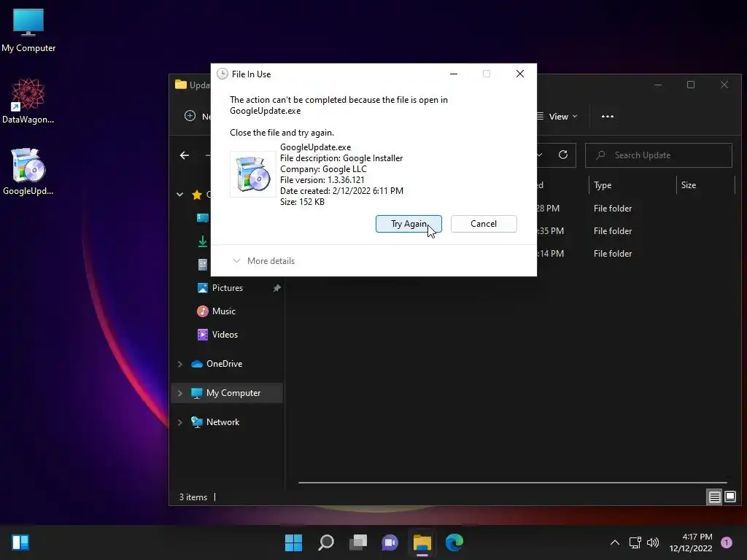Screen dimensions: 747x560
Task: Show hidden system tray icons
Action: pyautogui.click(x=615, y=542)
